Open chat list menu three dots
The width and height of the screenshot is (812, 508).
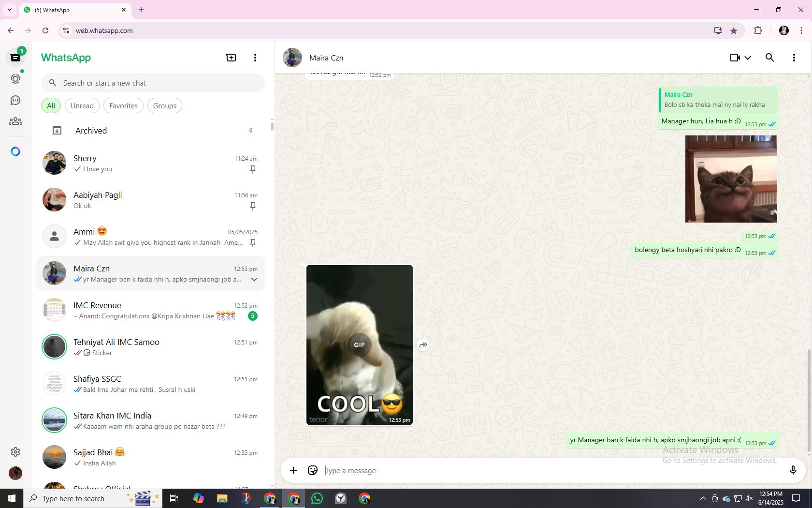pyautogui.click(x=255, y=58)
